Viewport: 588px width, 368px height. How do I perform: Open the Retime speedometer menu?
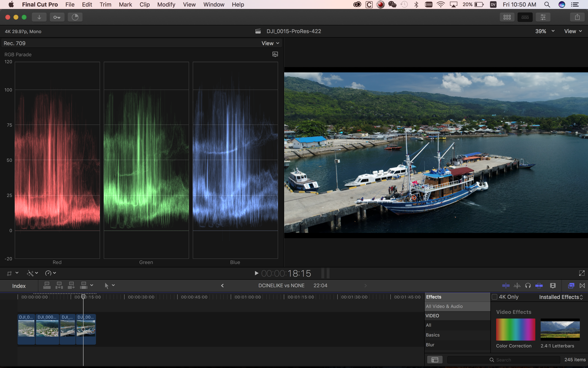pos(50,273)
